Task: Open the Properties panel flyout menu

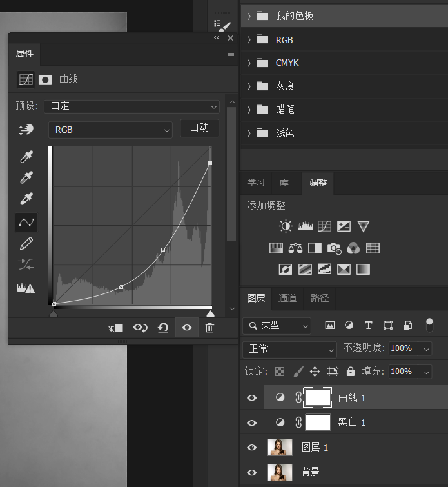Action: pyautogui.click(x=230, y=54)
